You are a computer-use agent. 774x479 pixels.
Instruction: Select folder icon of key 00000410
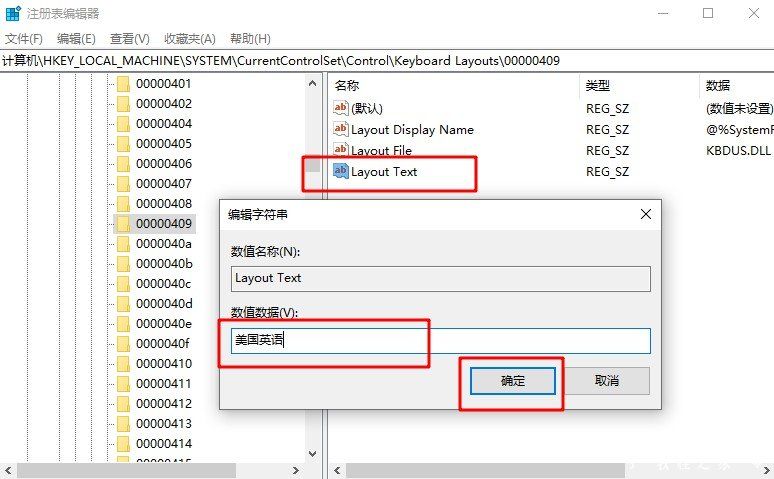coord(123,364)
